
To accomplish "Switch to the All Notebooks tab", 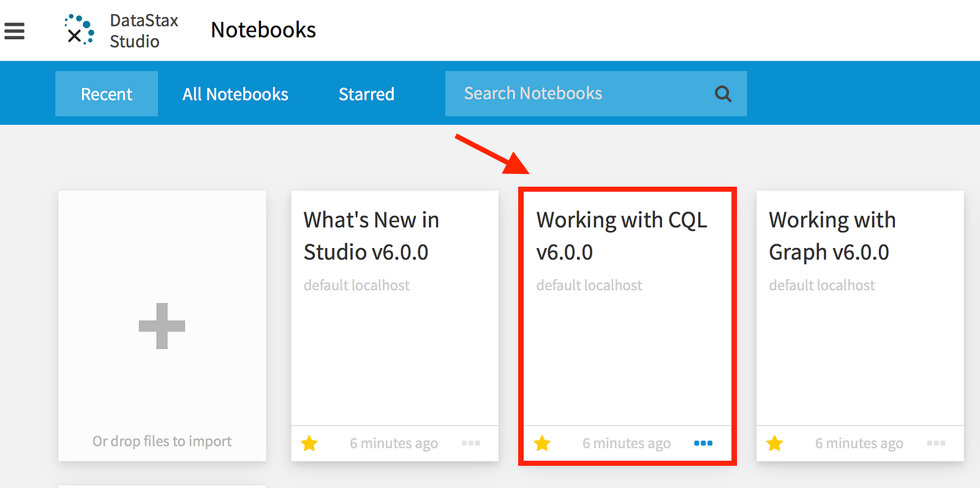I will tap(235, 94).
